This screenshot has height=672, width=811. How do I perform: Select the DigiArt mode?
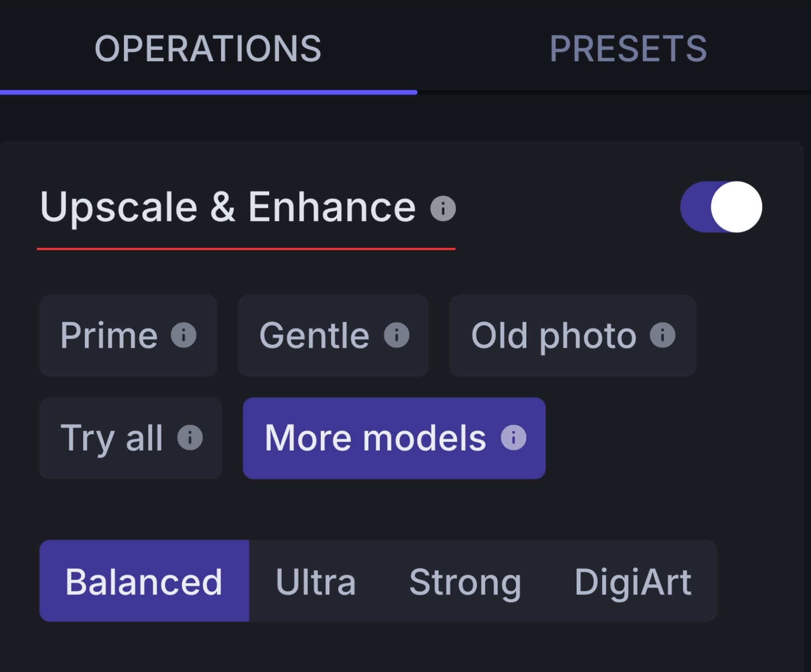coord(634,581)
